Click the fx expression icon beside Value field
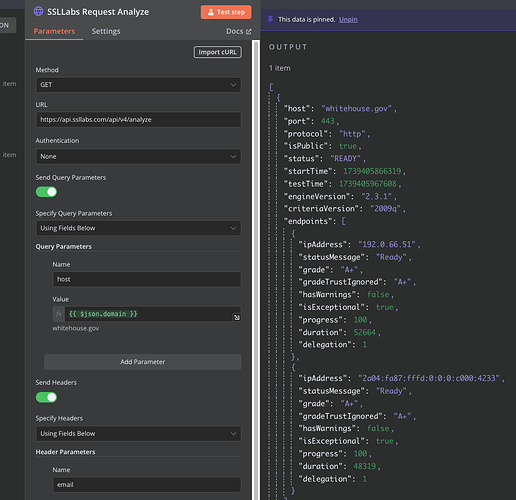The width and height of the screenshot is (516, 500). (x=59, y=314)
